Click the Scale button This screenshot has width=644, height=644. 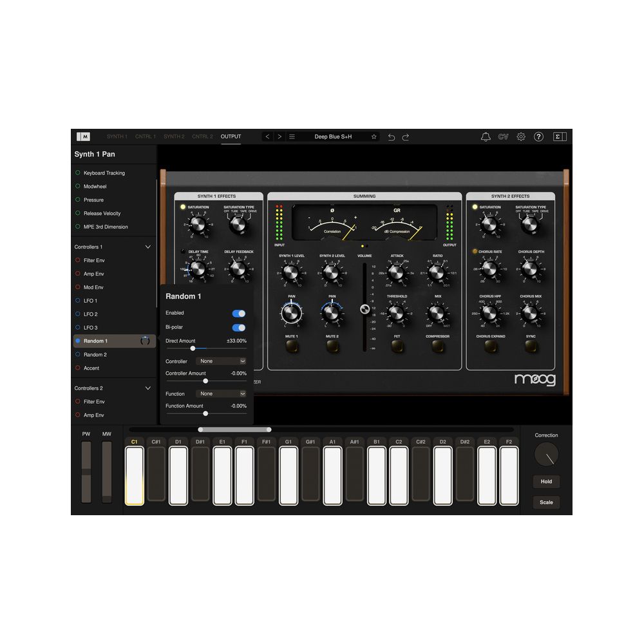[546, 502]
